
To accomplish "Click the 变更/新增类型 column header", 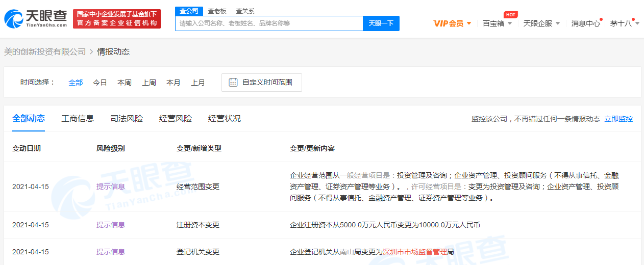I will click(x=199, y=148).
